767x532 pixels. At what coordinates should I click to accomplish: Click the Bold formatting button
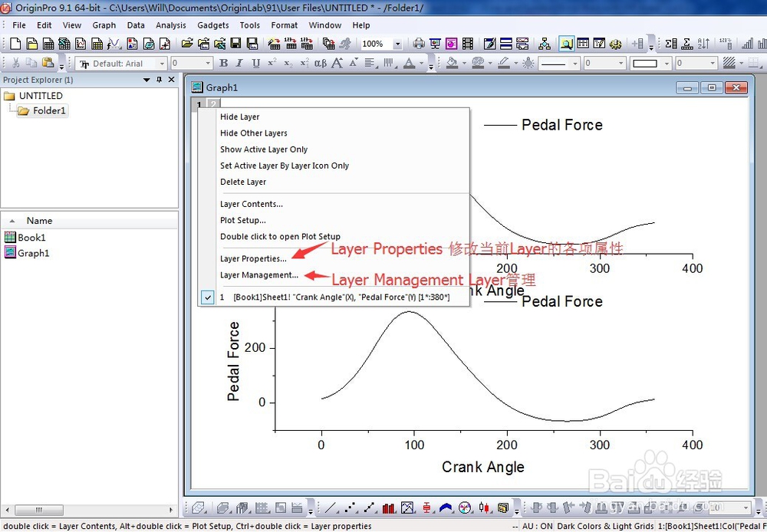pos(223,63)
